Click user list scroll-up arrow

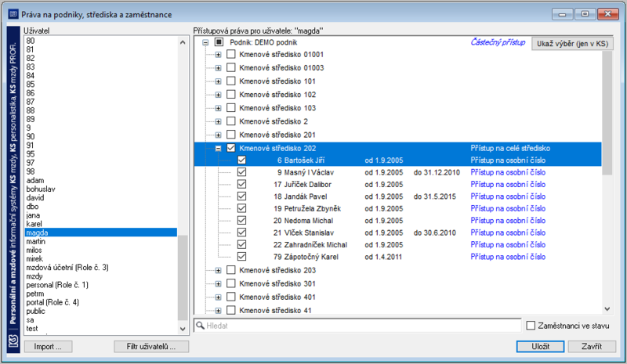point(183,42)
